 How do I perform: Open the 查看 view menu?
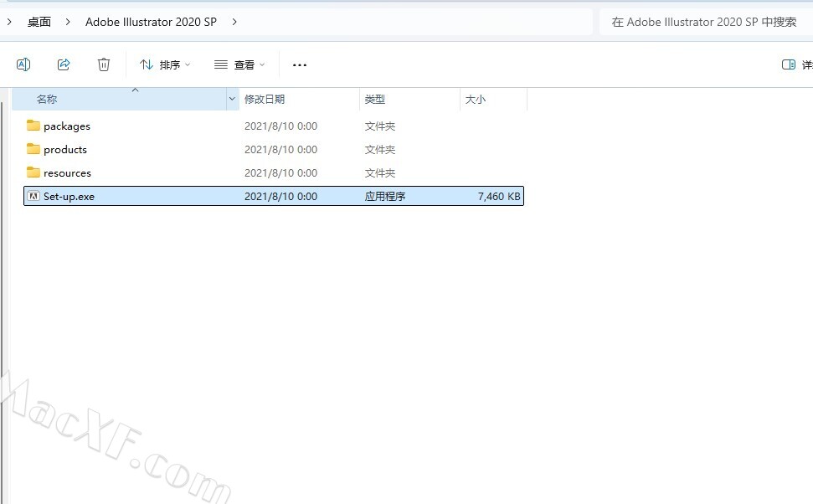[239, 64]
